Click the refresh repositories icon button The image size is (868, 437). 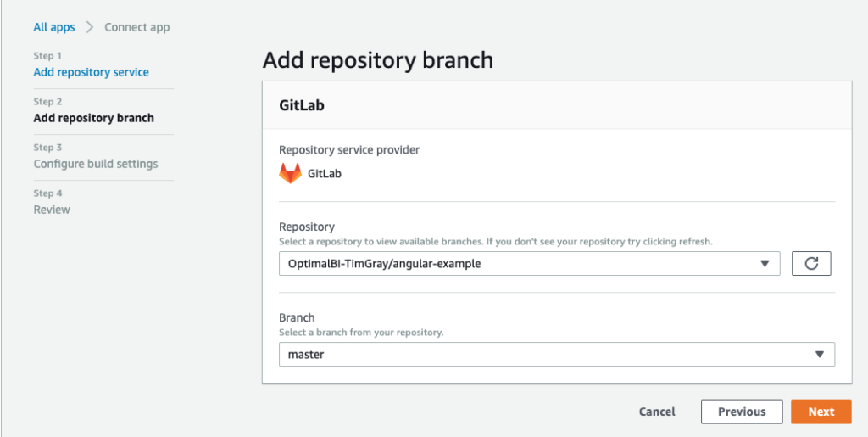[x=811, y=264]
